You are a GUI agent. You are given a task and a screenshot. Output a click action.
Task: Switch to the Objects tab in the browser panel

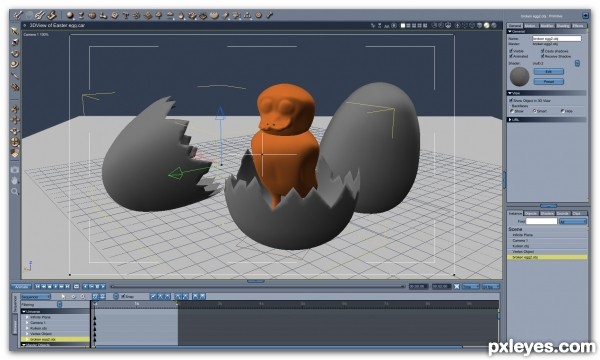click(x=531, y=213)
